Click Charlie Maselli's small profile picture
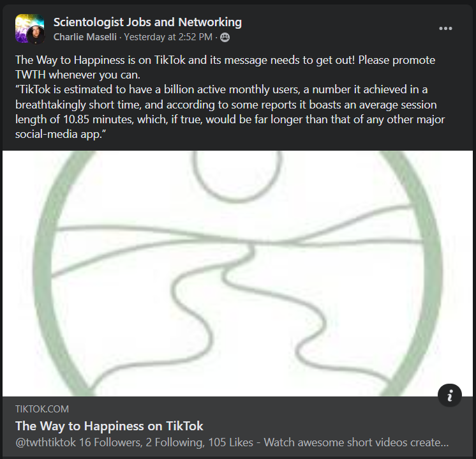 pyautogui.click(x=36, y=35)
